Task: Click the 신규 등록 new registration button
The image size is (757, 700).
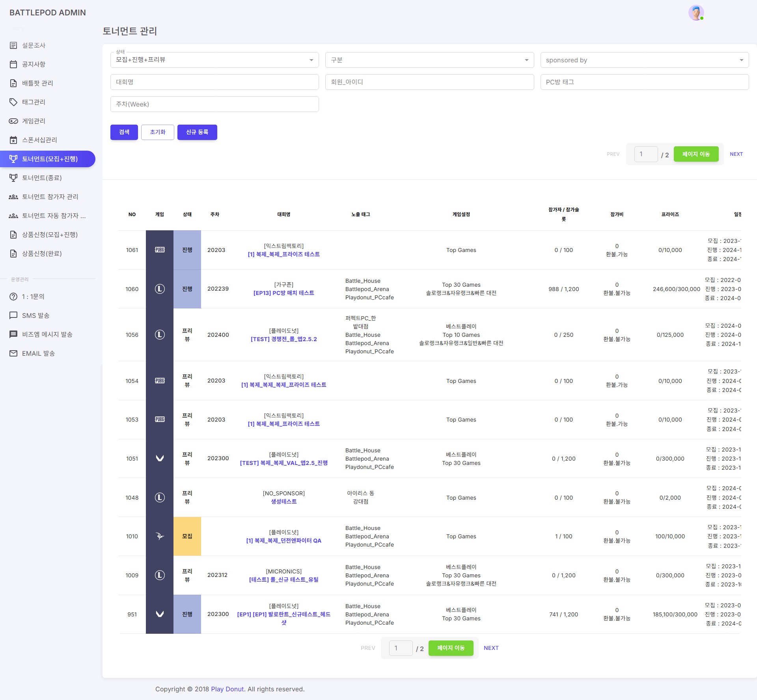Action: coord(197,132)
